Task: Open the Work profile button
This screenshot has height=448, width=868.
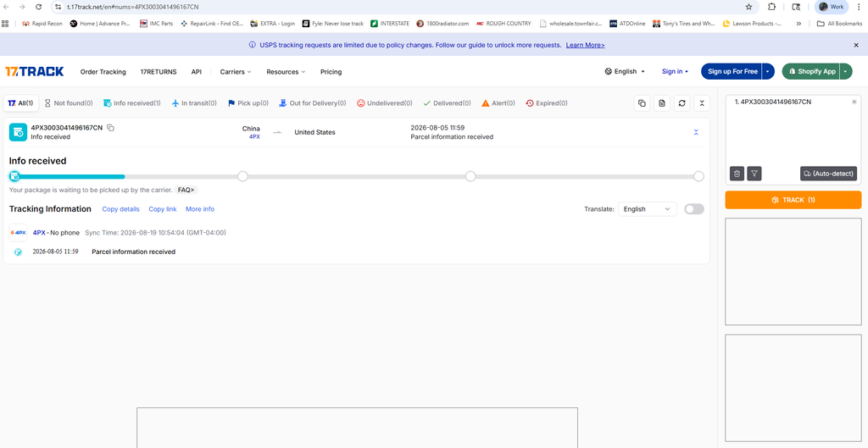Action: pyautogui.click(x=832, y=7)
